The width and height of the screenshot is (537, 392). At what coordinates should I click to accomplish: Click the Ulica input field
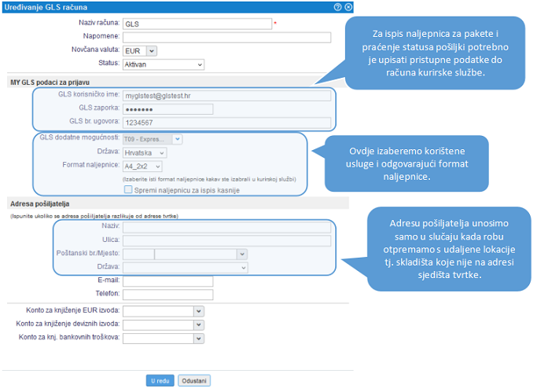[x=227, y=241]
